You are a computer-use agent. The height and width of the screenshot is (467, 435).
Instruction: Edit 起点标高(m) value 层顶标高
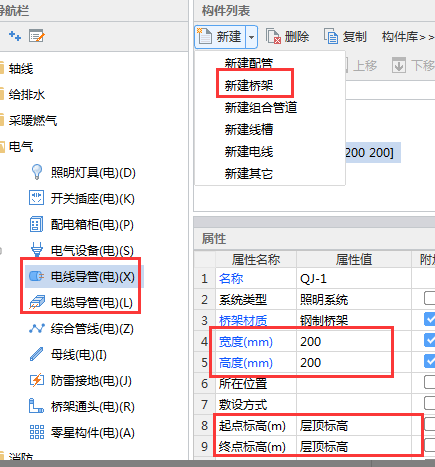pos(353,425)
